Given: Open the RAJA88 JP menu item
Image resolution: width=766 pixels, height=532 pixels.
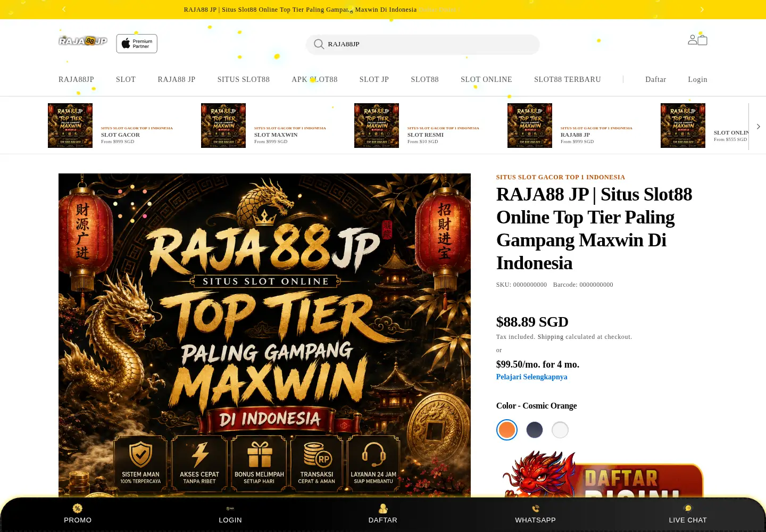Looking at the screenshot, I should pyautogui.click(x=177, y=79).
